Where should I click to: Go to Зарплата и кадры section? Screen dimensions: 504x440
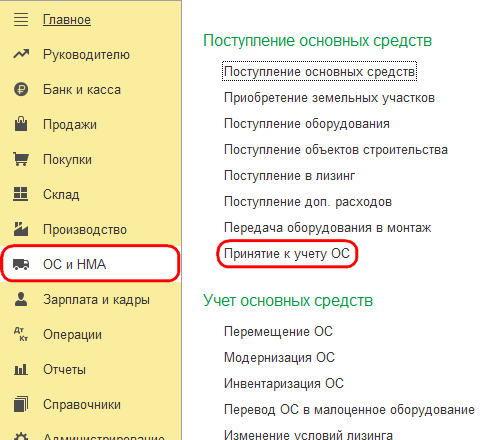click(x=96, y=300)
